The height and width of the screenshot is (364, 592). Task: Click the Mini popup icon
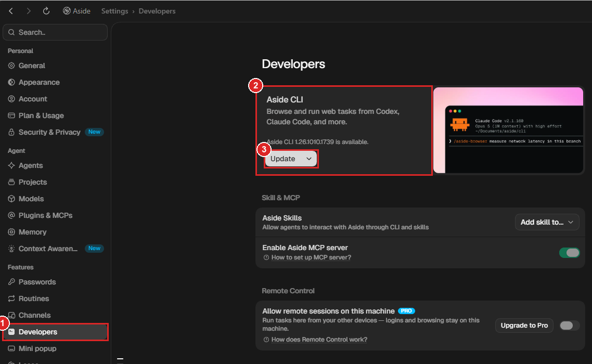[11, 348]
